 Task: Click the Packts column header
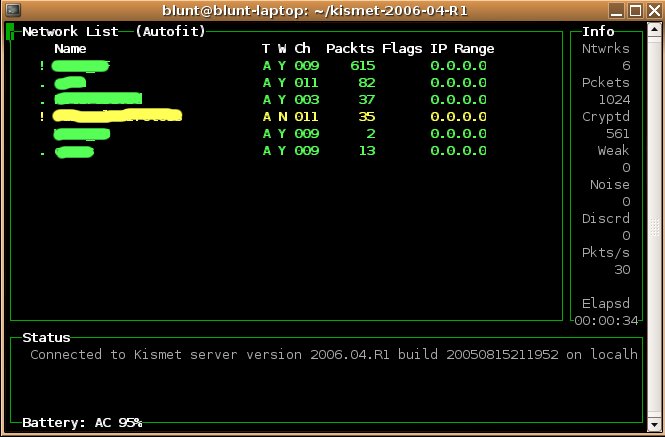350,48
